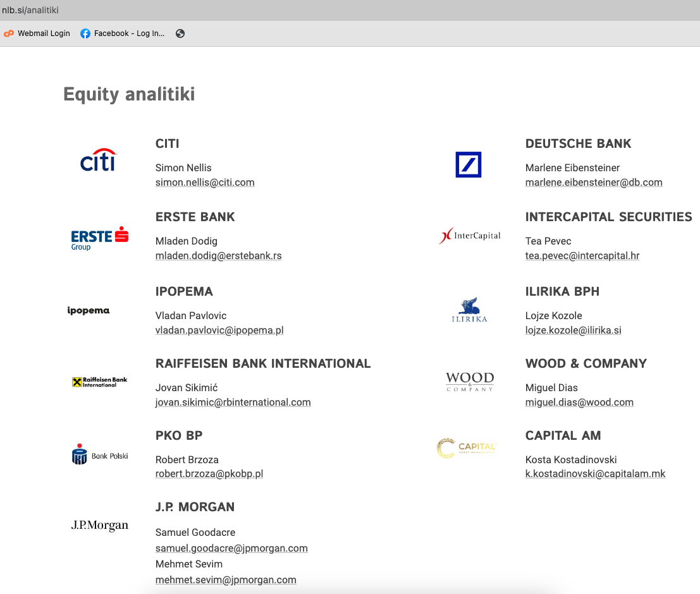Open lojze.kozole@ilirika.si email link
This screenshot has height=594, width=700.
(x=573, y=330)
